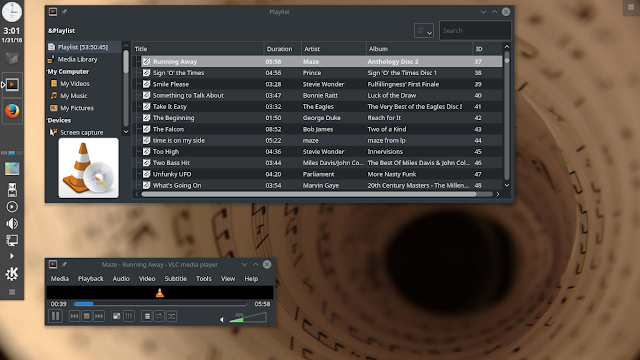The width and height of the screenshot is (640, 360).
Task: Sort playlist by Duration column
Action: [282, 49]
